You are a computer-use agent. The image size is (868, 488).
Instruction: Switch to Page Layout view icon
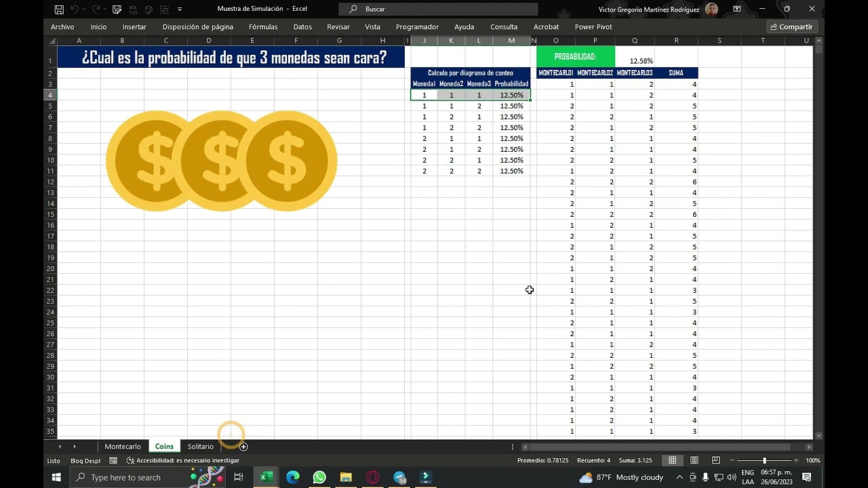point(694,460)
